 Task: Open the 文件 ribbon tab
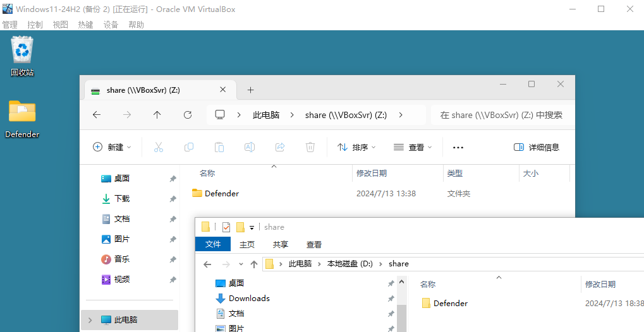click(213, 244)
